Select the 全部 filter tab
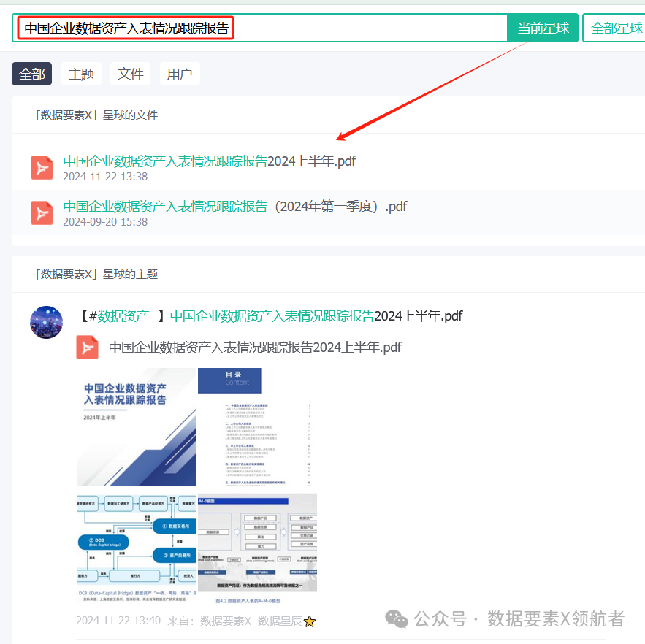The width and height of the screenshot is (645, 644). (x=31, y=74)
